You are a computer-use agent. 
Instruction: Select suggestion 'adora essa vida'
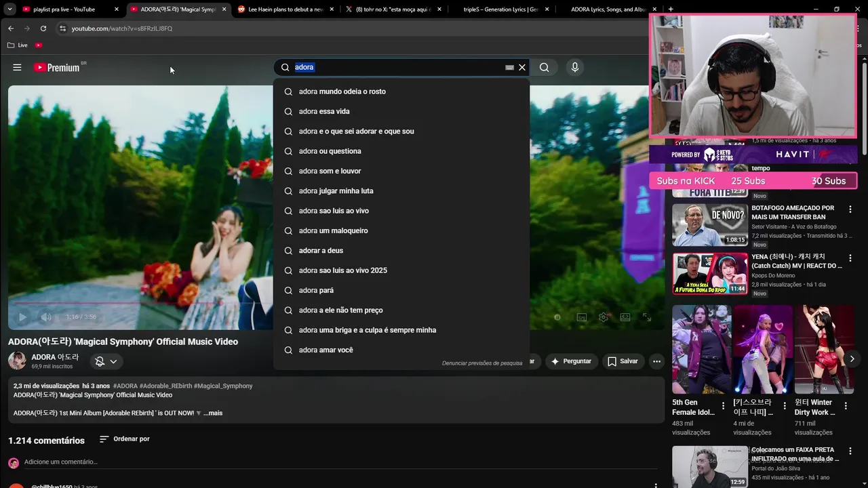[401, 111]
